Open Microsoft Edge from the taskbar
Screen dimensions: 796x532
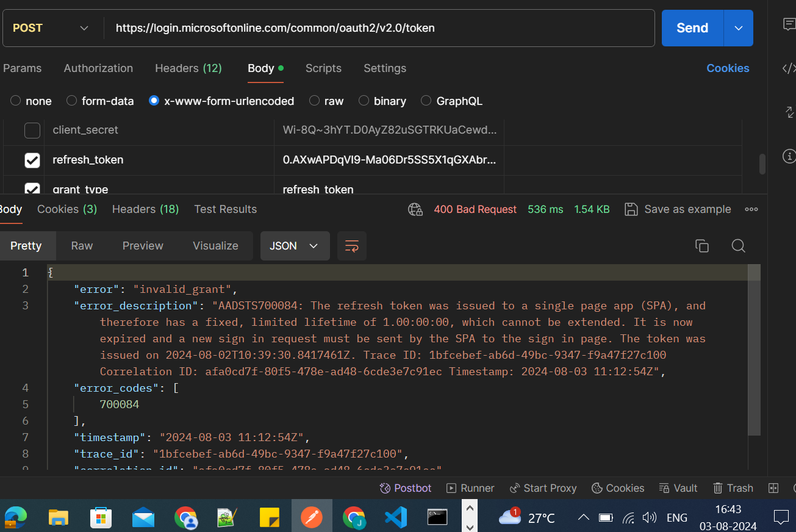pos(16,517)
